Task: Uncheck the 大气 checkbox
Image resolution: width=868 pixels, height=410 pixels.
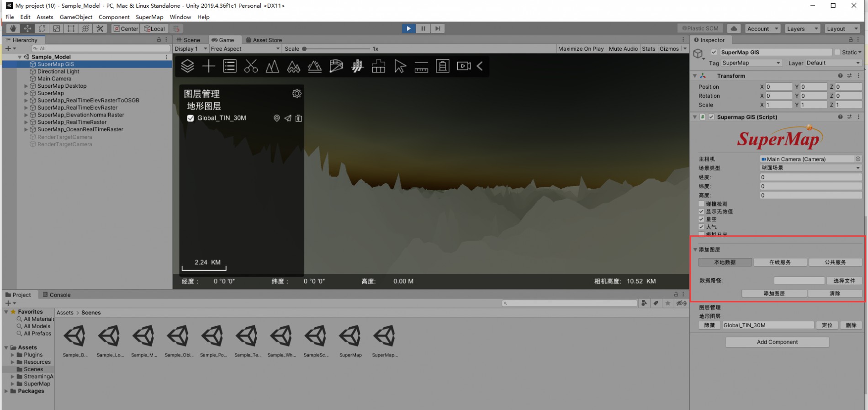Action: 701,227
